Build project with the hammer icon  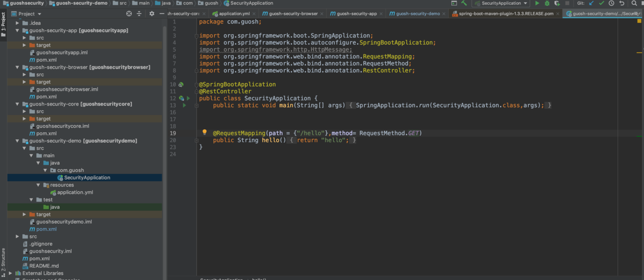pyautogui.click(x=464, y=3)
